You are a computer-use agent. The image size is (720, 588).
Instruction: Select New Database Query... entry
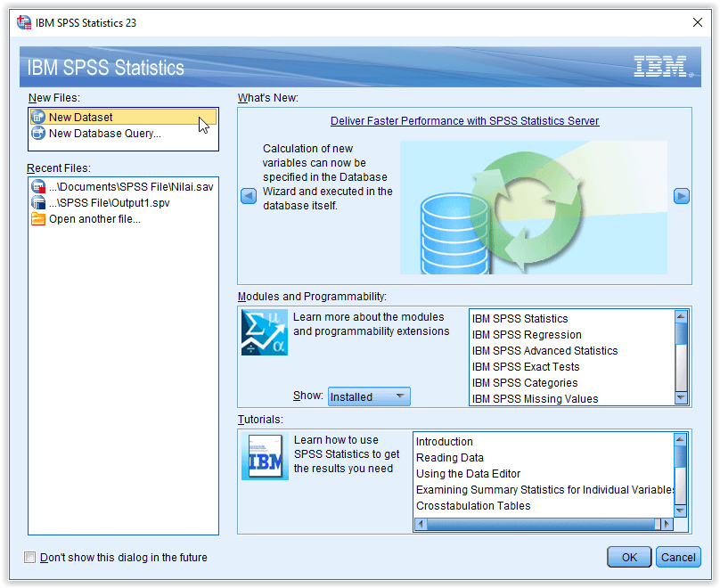click(123, 133)
